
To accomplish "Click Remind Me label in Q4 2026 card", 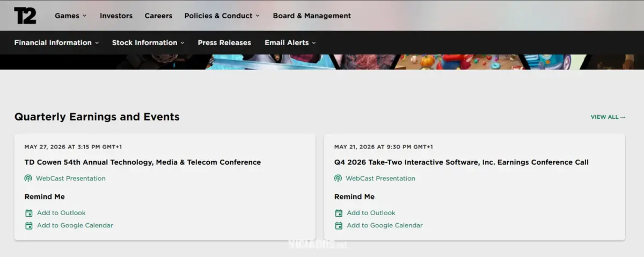I will pyautogui.click(x=354, y=197).
